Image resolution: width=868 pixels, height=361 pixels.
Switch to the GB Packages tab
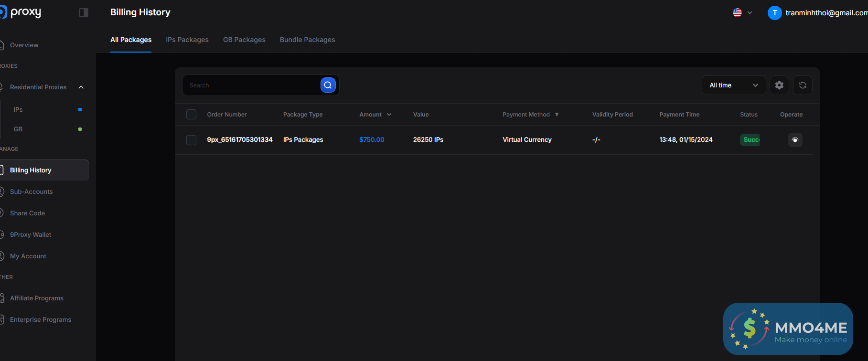(x=244, y=40)
